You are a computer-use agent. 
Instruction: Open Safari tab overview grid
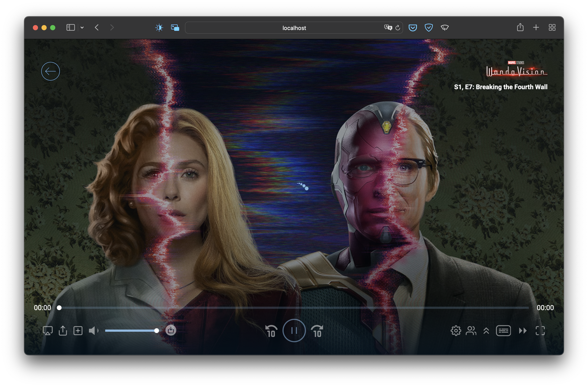coord(552,27)
